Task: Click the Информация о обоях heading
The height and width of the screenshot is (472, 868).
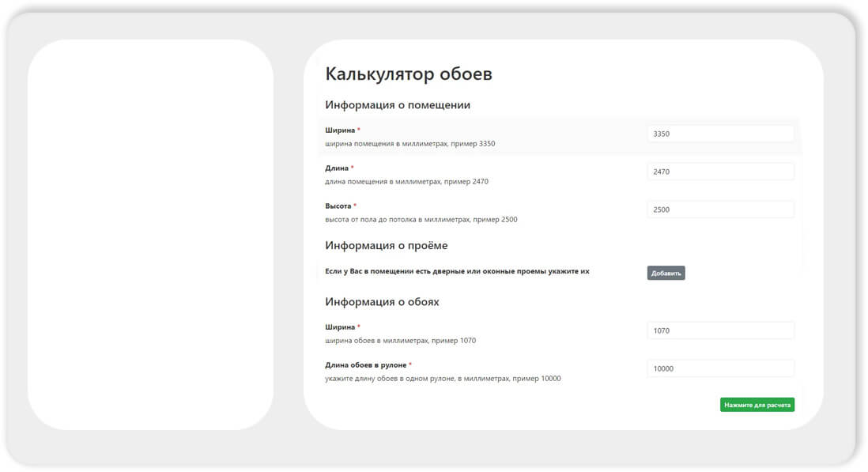Action: (x=382, y=302)
